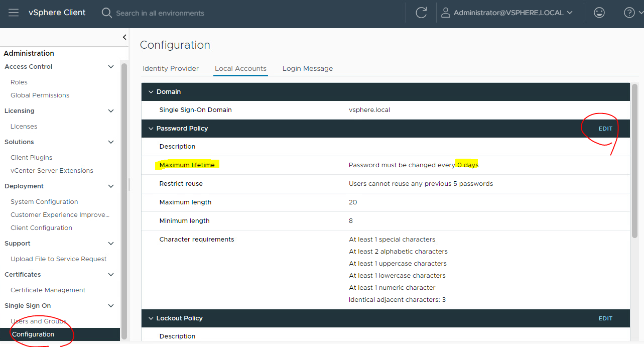Viewport: 644px width, 347px height.
Task: Click the vSphere Client title
Action: (57, 13)
